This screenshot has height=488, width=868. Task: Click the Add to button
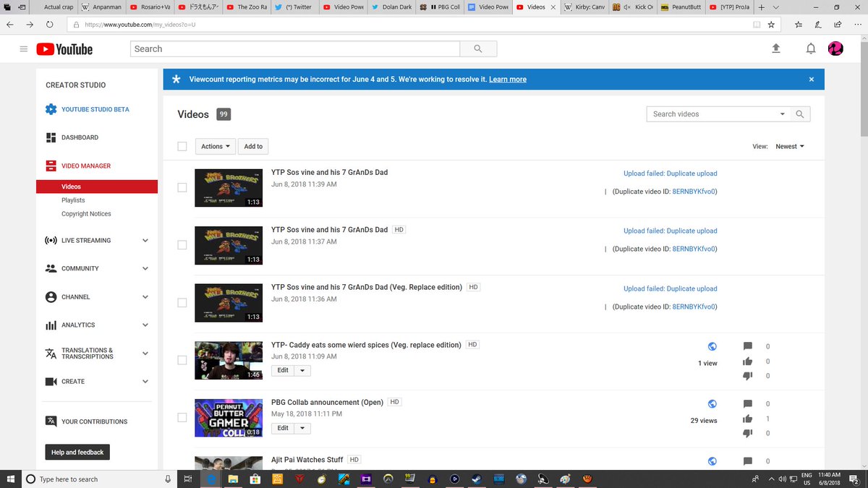tap(253, 146)
